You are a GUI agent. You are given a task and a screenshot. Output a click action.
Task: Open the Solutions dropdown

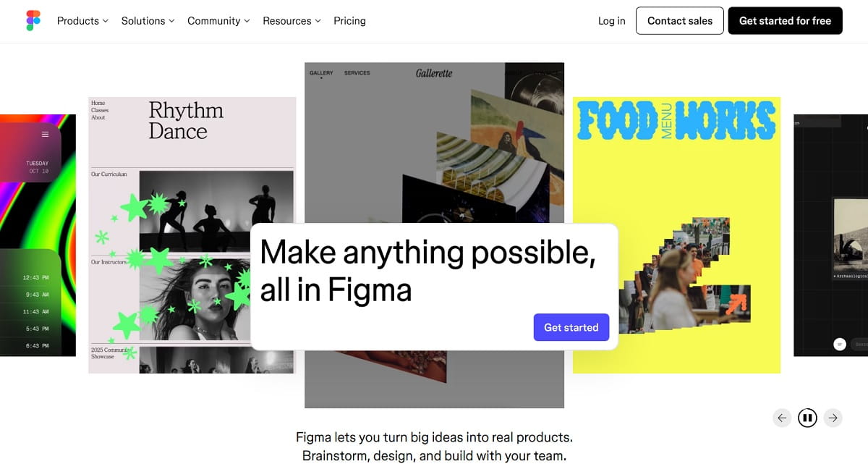[148, 21]
